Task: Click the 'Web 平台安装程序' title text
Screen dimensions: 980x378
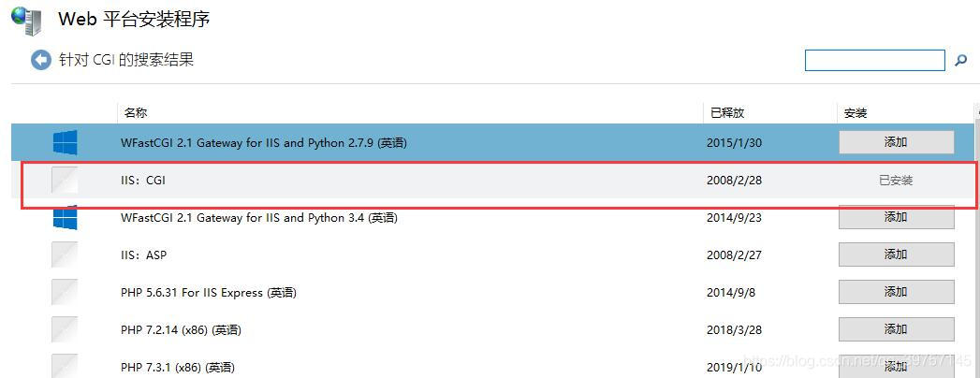Action: (x=134, y=20)
